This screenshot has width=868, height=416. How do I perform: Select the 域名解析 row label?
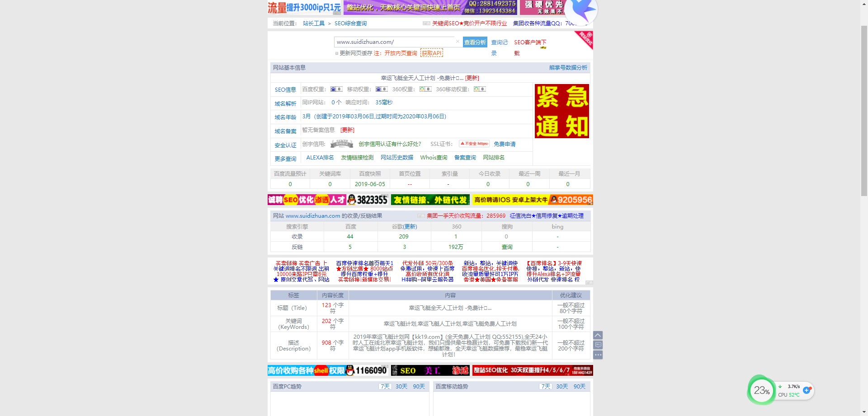point(285,103)
